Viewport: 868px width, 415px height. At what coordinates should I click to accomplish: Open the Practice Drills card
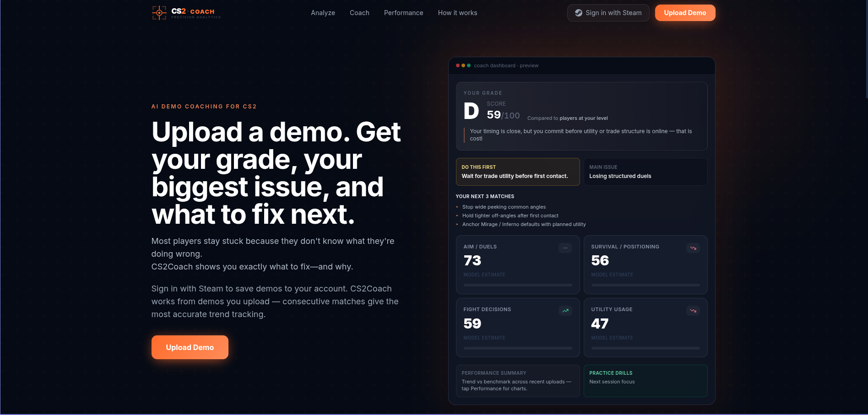[646, 381]
